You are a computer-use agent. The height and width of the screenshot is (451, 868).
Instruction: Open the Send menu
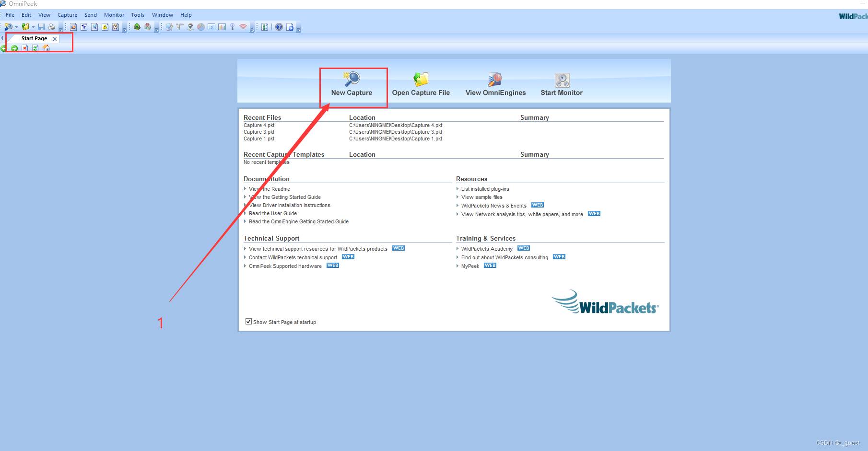tap(91, 15)
